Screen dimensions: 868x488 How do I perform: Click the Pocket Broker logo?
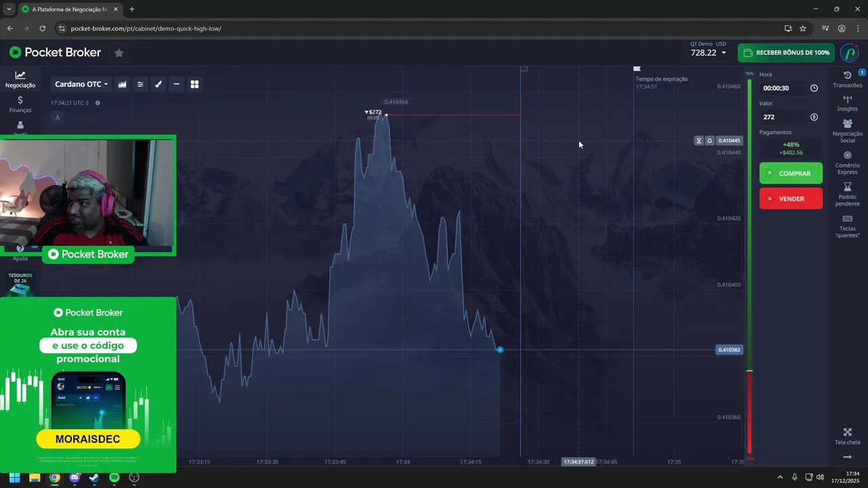coord(55,53)
